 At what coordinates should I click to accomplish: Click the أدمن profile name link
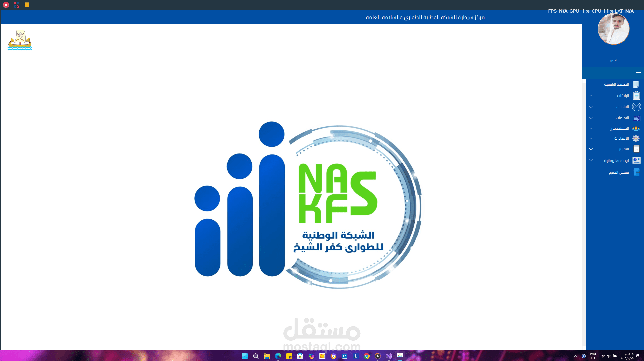[x=613, y=60]
